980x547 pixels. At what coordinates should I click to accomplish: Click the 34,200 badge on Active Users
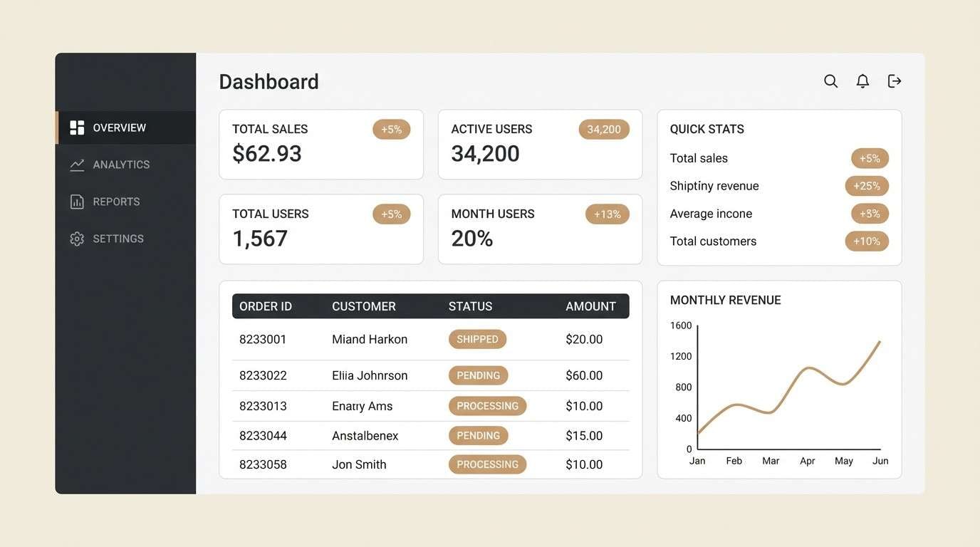(x=603, y=129)
